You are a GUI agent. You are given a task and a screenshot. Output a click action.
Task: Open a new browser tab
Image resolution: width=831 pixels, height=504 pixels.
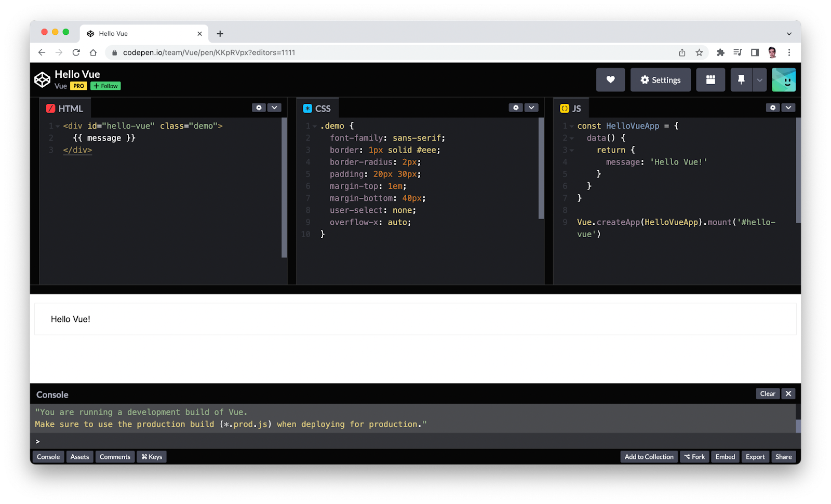(220, 34)
